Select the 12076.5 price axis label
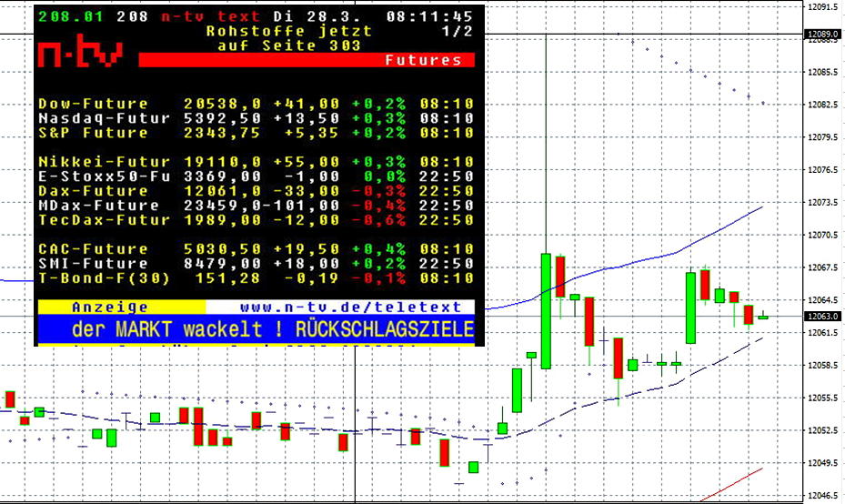The height and width of the screenshot is (504, 845). pos(823,170)
